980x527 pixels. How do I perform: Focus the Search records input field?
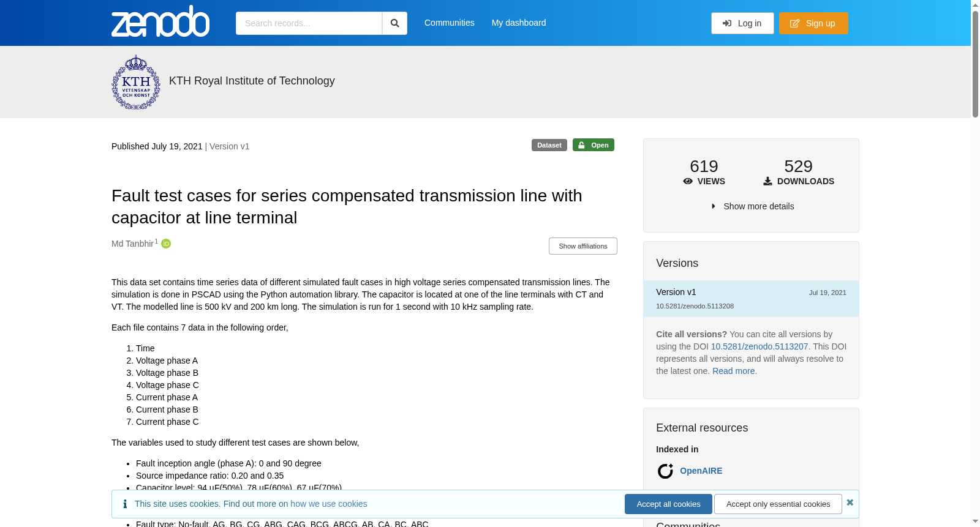309,23
